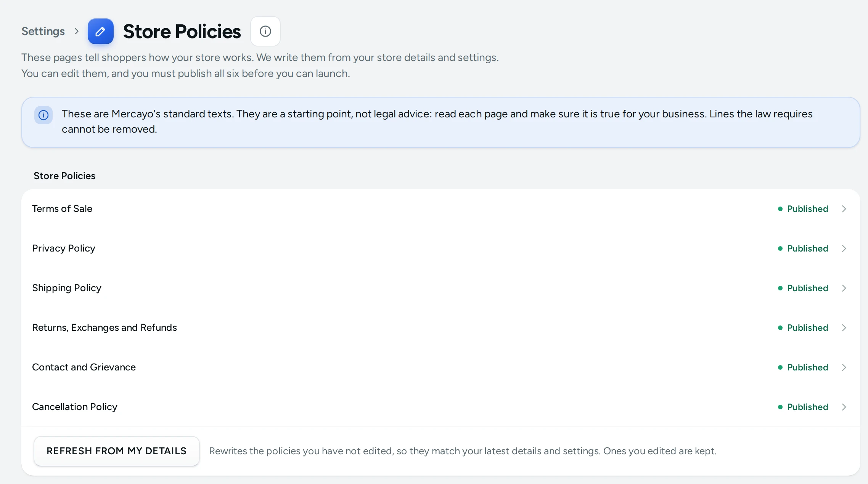Image resolution: width=868 pixels, height=484 pixels.
Task: Click Published status on Terms of Sale
Action: click(803, 209)
